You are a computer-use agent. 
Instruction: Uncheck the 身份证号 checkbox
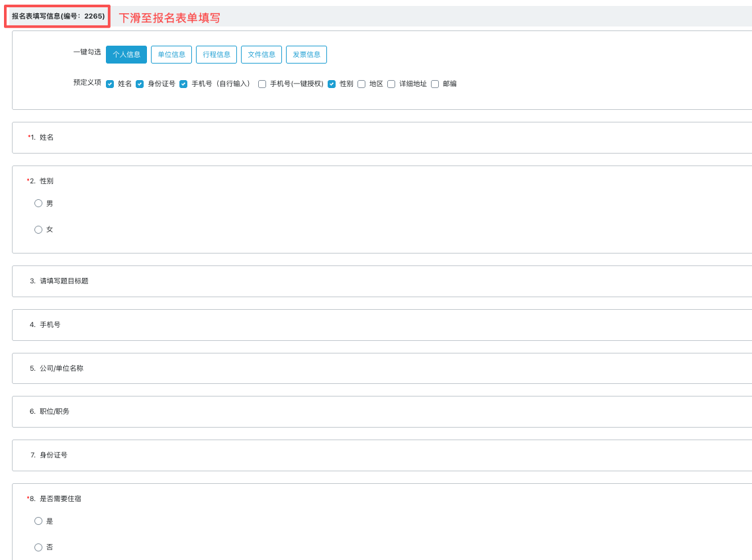click(140, 84)
